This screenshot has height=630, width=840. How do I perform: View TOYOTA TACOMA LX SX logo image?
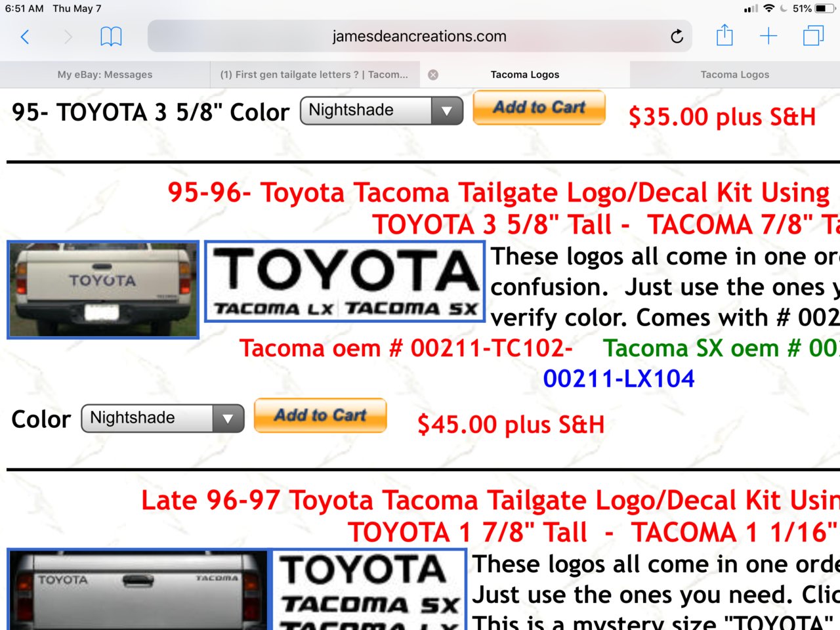(x=345, y=282)
